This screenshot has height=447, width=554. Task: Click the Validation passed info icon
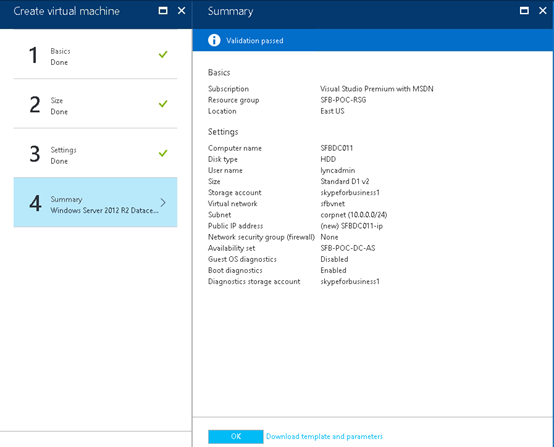[214, 40]
